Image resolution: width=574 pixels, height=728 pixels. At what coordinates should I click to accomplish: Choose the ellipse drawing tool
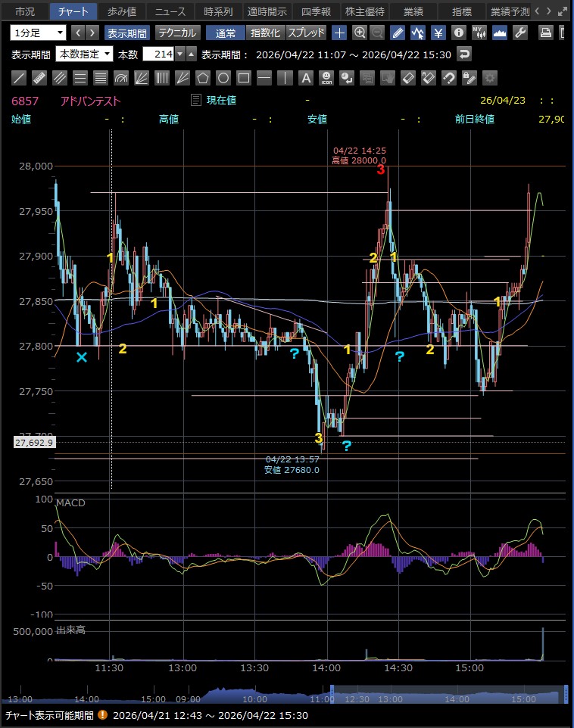[x=223, y=78]
